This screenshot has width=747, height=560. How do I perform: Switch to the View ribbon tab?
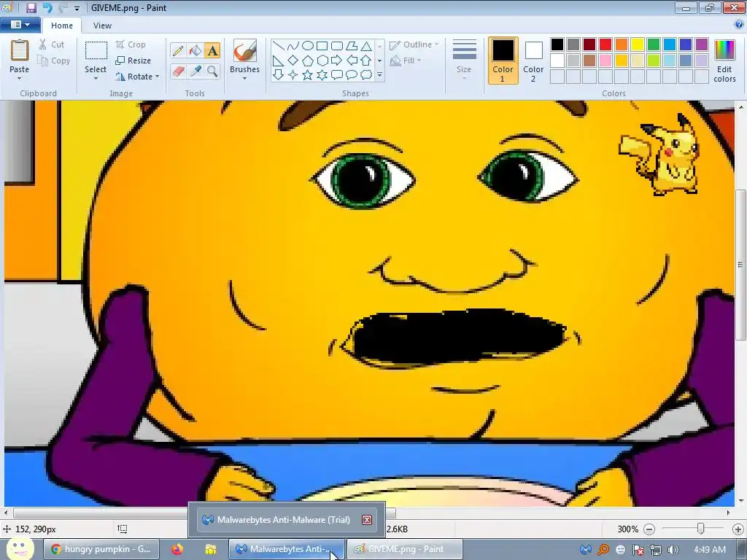102,26
